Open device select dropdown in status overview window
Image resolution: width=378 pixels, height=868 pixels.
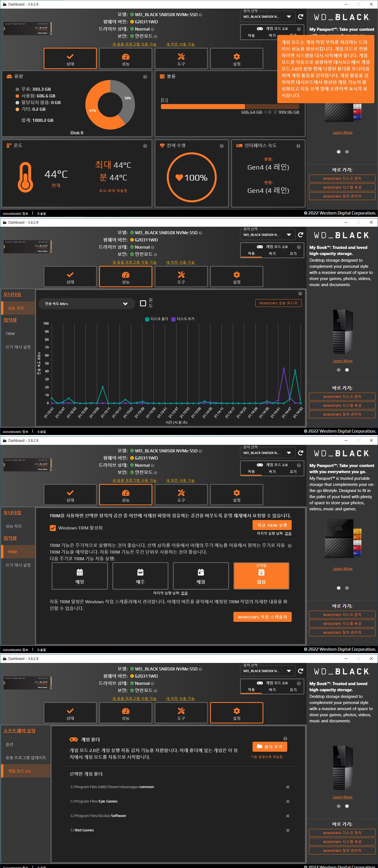click(x=268, y=17)
